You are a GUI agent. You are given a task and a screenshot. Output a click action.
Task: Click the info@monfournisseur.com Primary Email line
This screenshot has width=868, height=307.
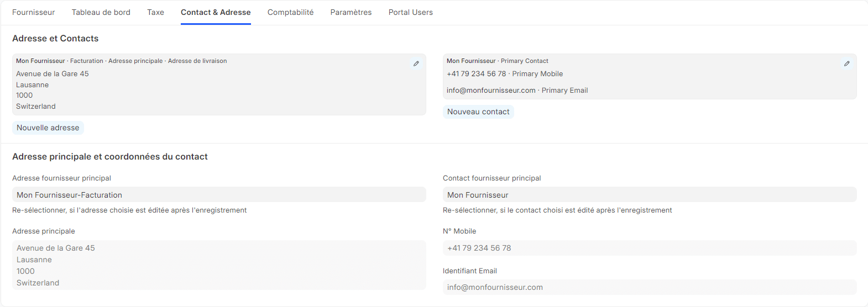click(x=517, y=90)
